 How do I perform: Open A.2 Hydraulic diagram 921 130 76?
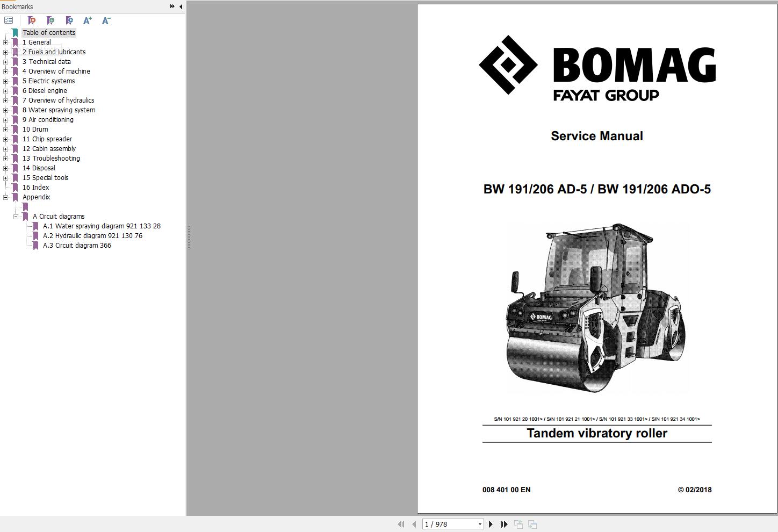[x=92, y=236]
